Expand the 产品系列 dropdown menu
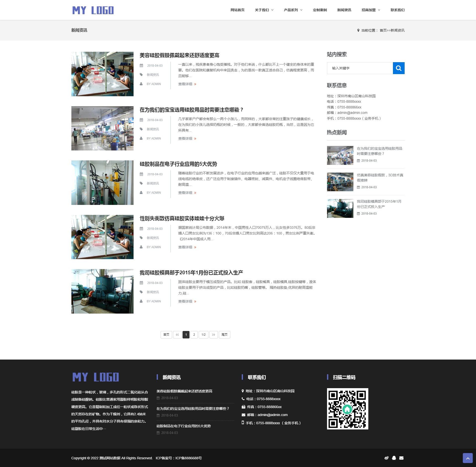 pyautogui.click(x=293, y=10)
